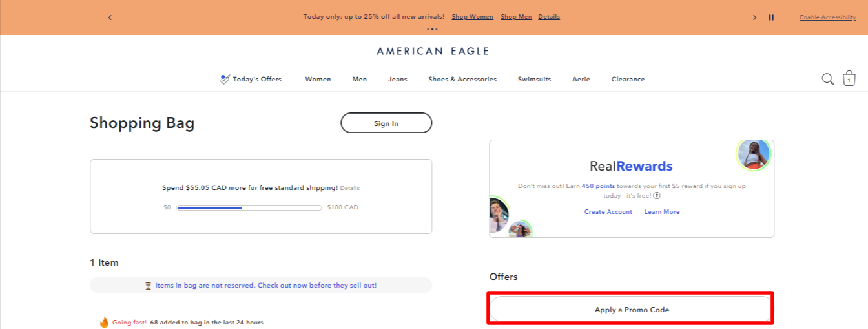Open the Shoes & Accessories menu

pyautogui.click(x=462, y=80)
